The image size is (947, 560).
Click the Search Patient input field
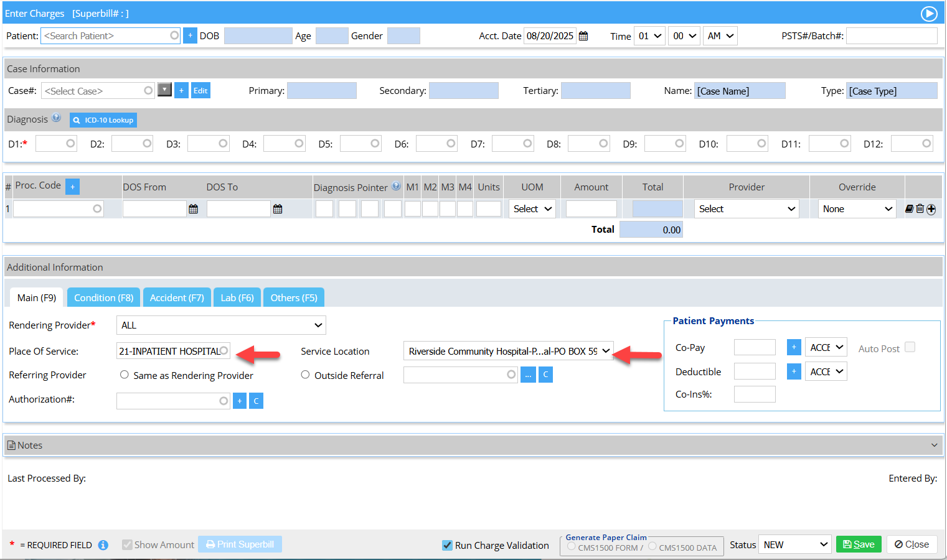click(110, 36)
